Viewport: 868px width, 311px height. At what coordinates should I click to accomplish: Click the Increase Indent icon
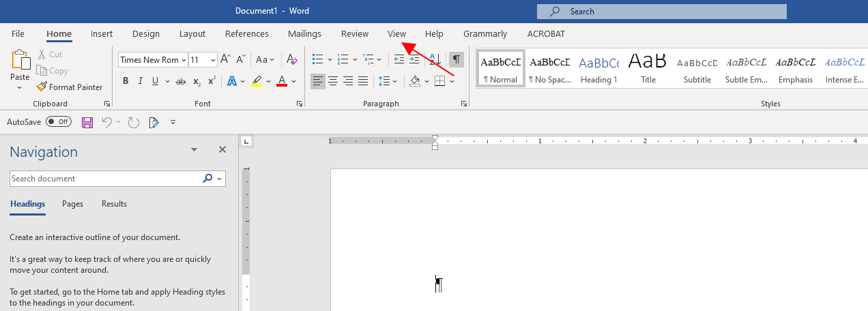point(414,59)
